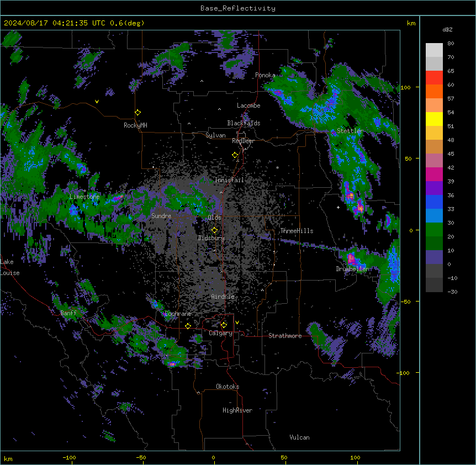This screenshot has height=465, width=476.
Task: Click the RedDeer city label
Action: [243, 141]
